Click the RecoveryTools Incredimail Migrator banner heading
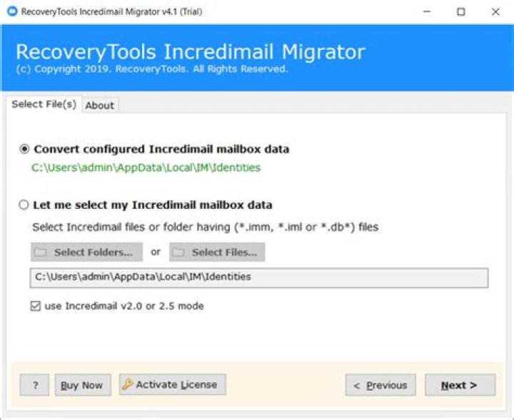 point(191,52)
